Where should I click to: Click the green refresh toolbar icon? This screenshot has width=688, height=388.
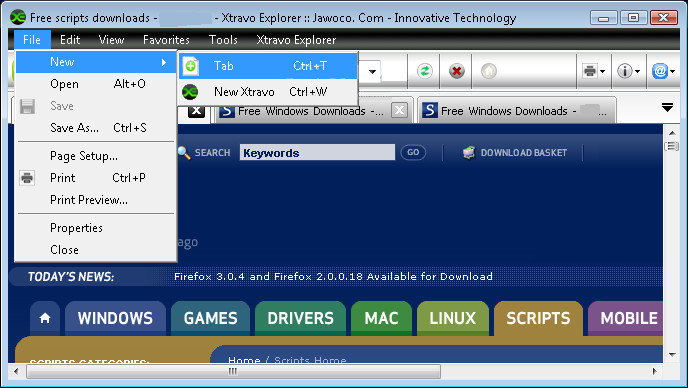[424, 71]
